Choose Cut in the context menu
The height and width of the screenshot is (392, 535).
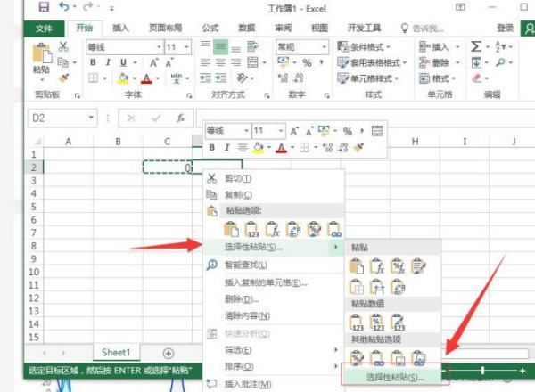[274, 178]
